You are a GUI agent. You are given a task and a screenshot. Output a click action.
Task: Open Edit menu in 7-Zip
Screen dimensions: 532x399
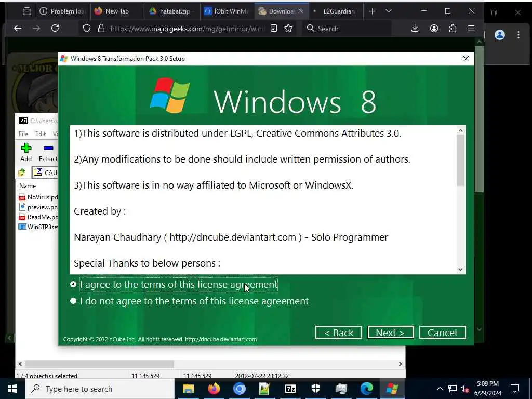coord(41,134)
